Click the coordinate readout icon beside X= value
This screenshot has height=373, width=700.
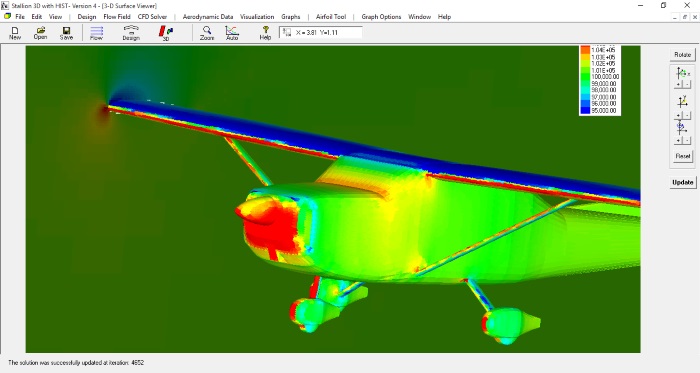(287, 32)
